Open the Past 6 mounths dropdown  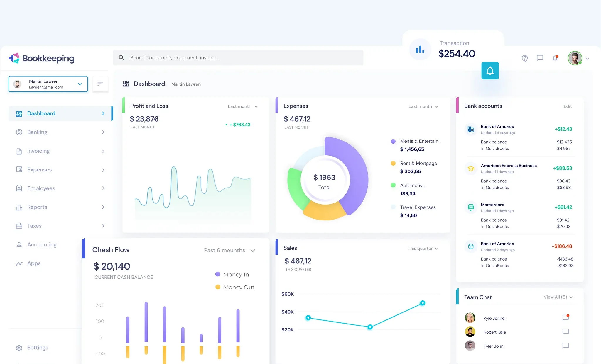pyautogui.click(x=230, y=250)
